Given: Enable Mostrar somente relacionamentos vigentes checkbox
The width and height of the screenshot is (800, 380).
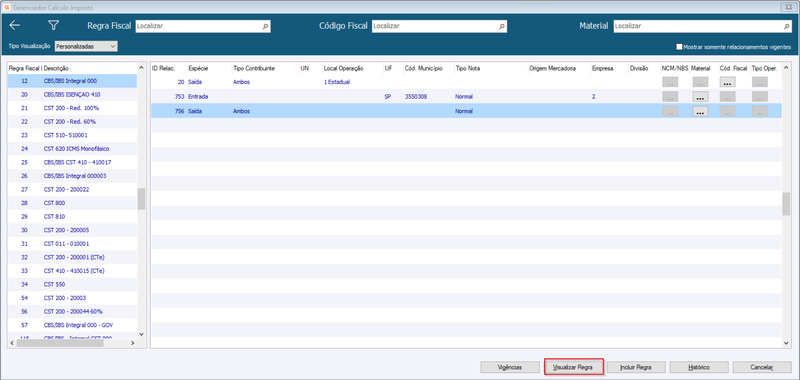Looking at the screenshot, I should tap(679, 47).
